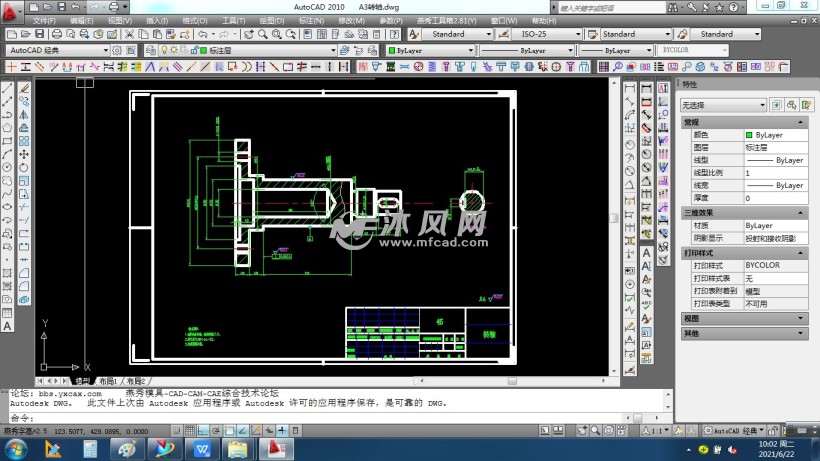Click workspace switching AutoCAD 经典 status button
Image resolution: width=820 pixels, height=461 pixels.
734,431
